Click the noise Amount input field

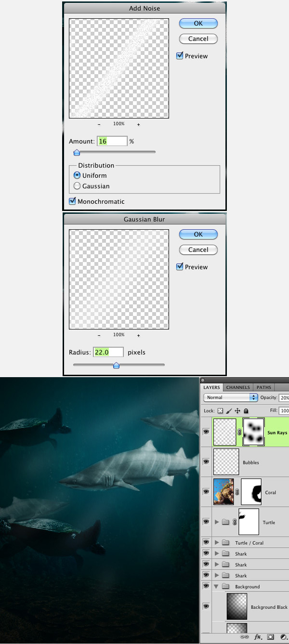(x=112, y=141)
